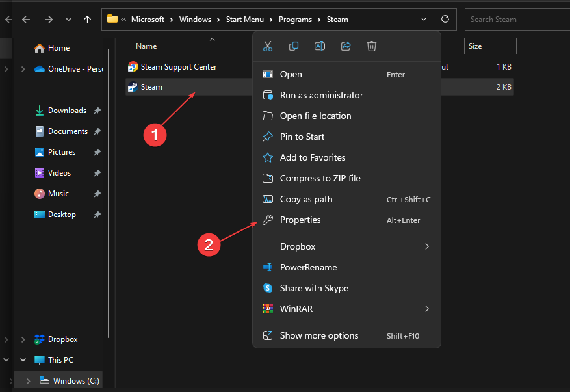This screenshot has width=570, height=392.
Task: Click the This PC monitor icon
Action: [x=39, y=360]
